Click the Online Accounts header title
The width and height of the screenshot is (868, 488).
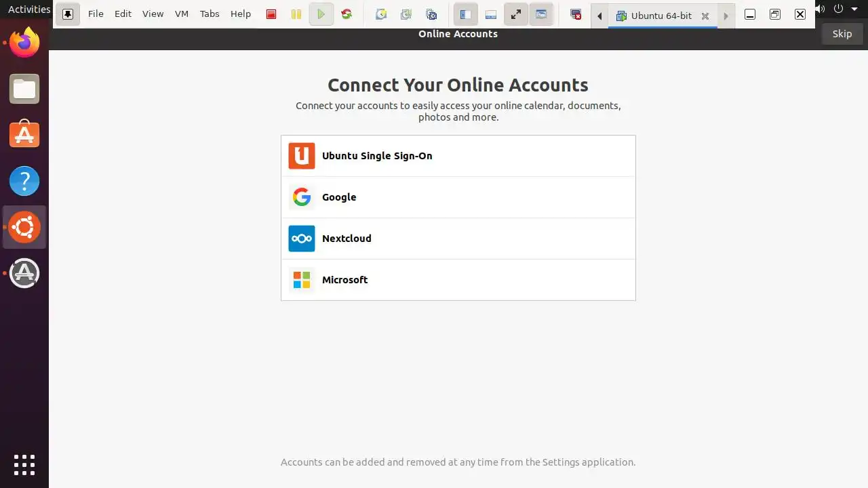(x=458, y=34)
